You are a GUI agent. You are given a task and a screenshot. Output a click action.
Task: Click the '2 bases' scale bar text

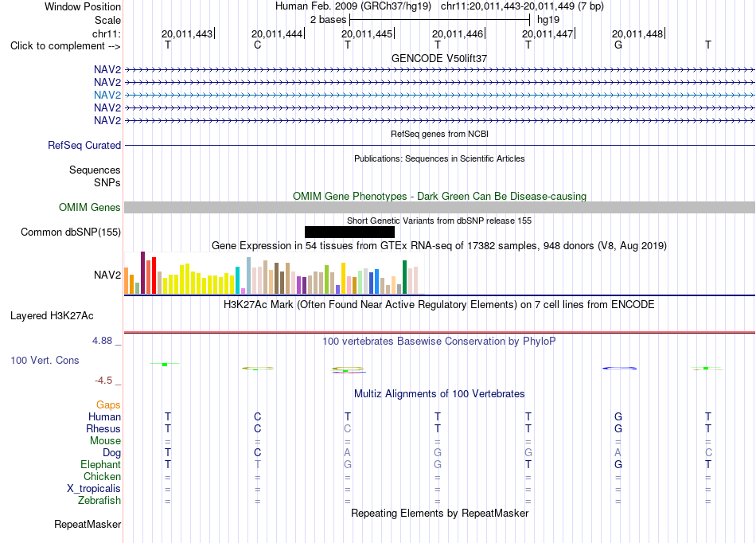[x=328, y=20]
